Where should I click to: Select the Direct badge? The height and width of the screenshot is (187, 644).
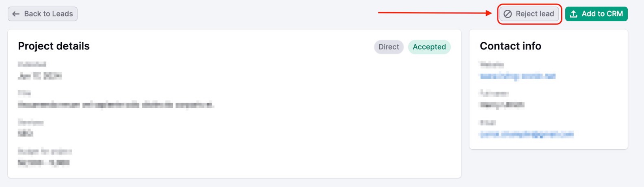click(x=389, y=47)
